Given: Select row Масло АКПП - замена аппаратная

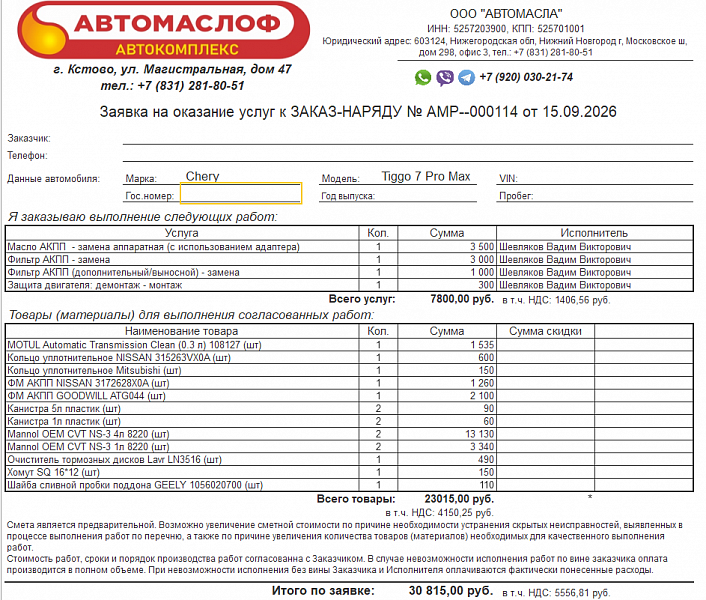Looking at the screenshot, I should pos(349,247).
